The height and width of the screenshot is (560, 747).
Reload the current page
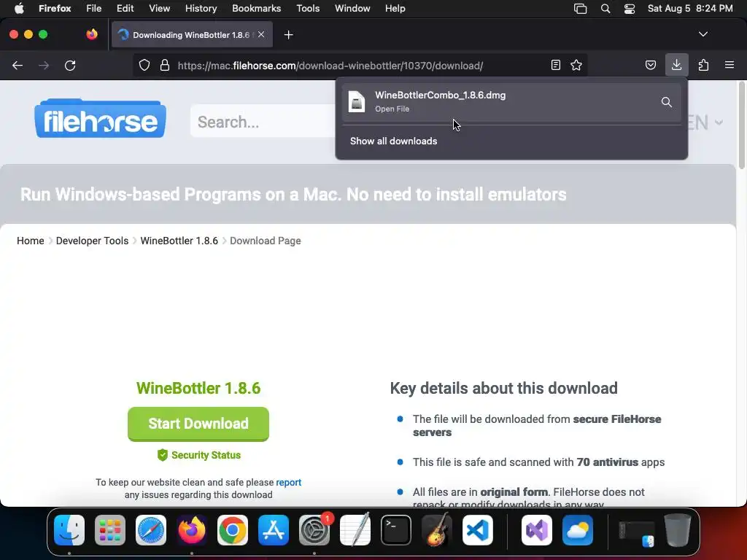(x=70, y=65)
